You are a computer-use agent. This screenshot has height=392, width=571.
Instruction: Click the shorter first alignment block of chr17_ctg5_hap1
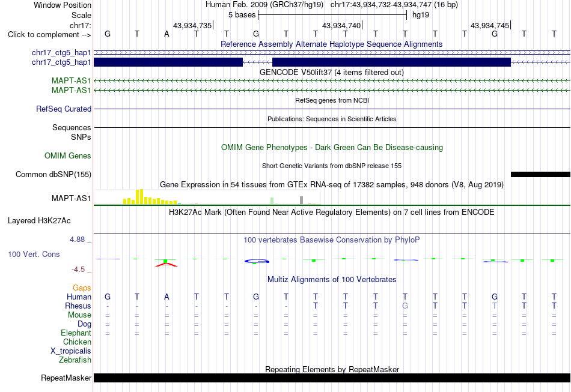[x=168, y=62]
